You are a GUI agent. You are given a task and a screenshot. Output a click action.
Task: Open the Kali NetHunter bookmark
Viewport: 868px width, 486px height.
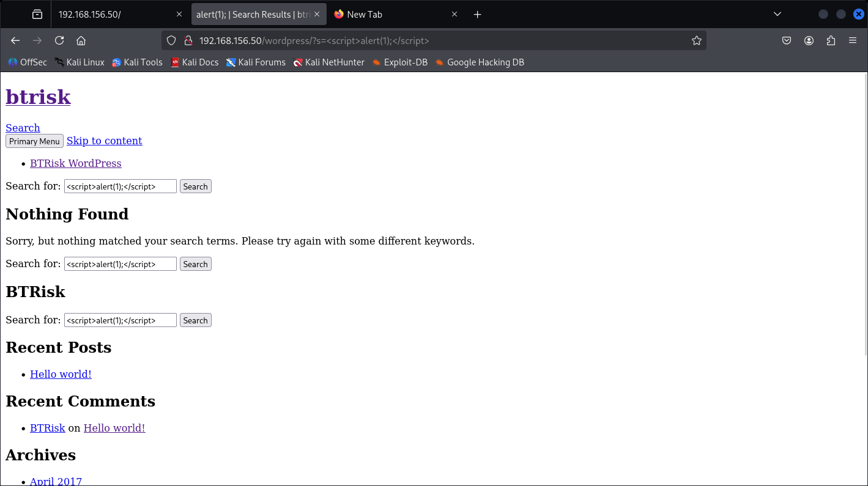pyautogui.click(x=328, y=62)
